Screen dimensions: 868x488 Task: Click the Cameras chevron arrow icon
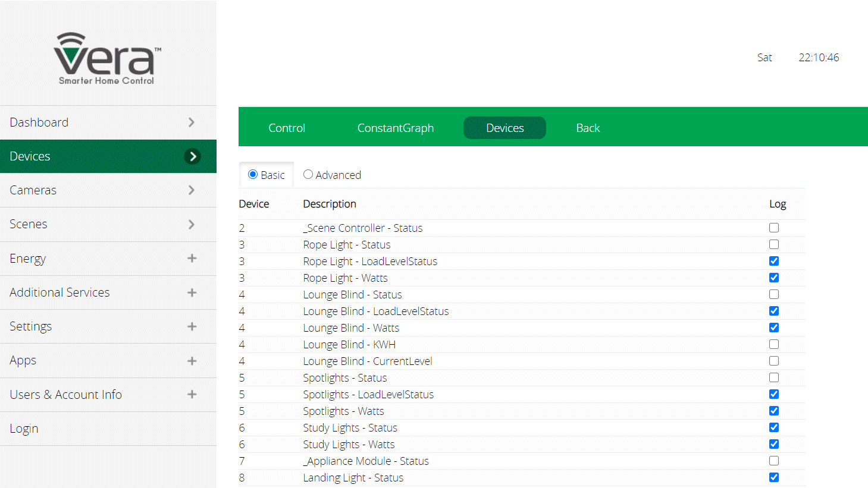[x=192, y=190]
